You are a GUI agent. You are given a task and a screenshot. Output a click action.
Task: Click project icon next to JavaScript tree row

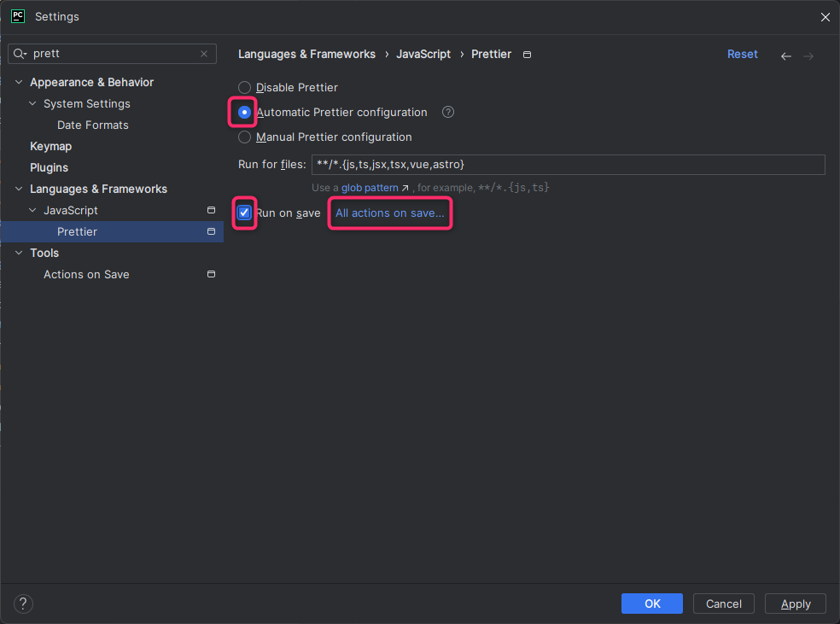pyautogui.click(x=211, y=210)
